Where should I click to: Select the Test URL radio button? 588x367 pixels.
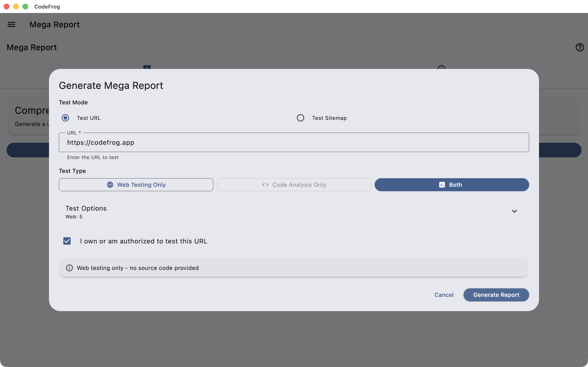click(65, 118)
